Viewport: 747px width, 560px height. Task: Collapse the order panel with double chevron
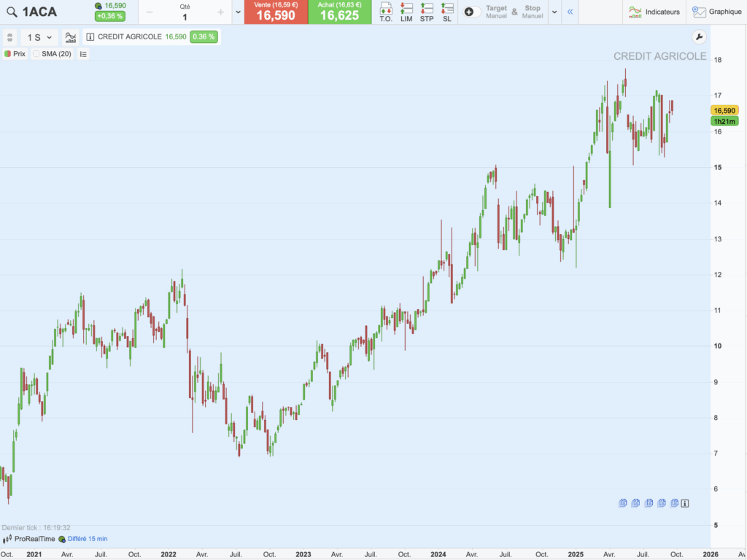pyautogui.click(x=570, y=12)
